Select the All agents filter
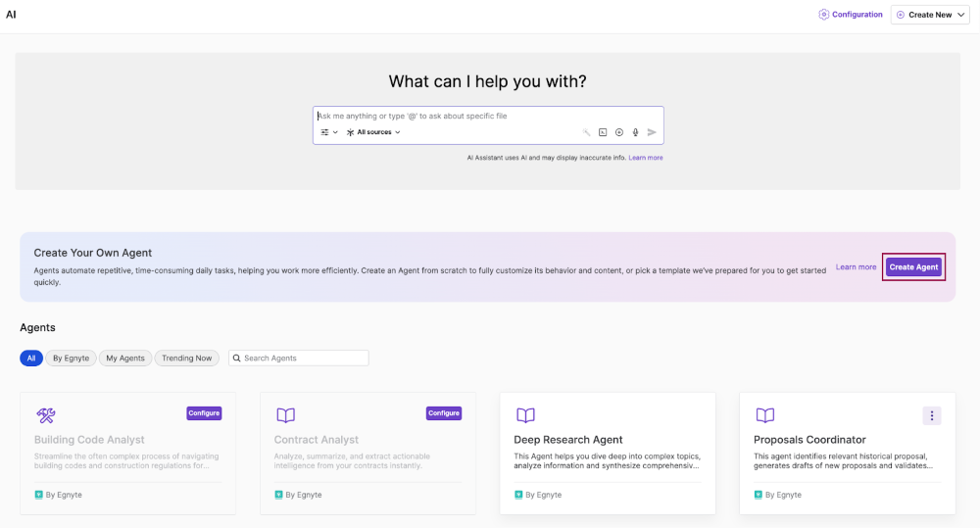The width and height of the screenshot is (980, 528). [x=30, y=359]
